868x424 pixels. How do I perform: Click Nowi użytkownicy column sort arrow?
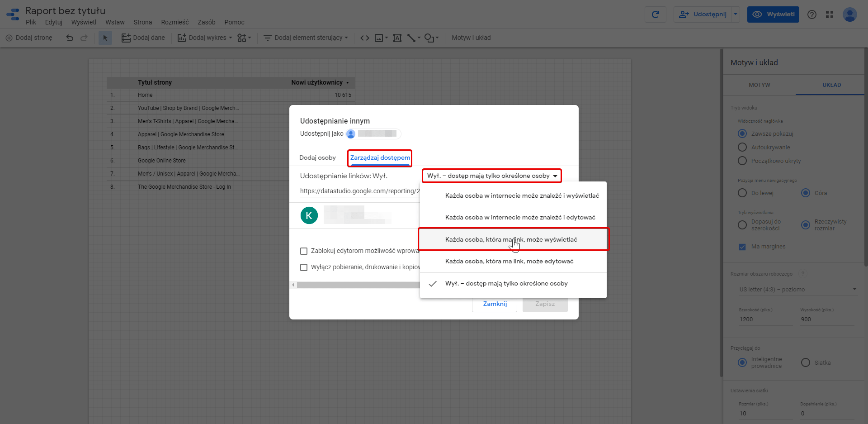[348, 83]
